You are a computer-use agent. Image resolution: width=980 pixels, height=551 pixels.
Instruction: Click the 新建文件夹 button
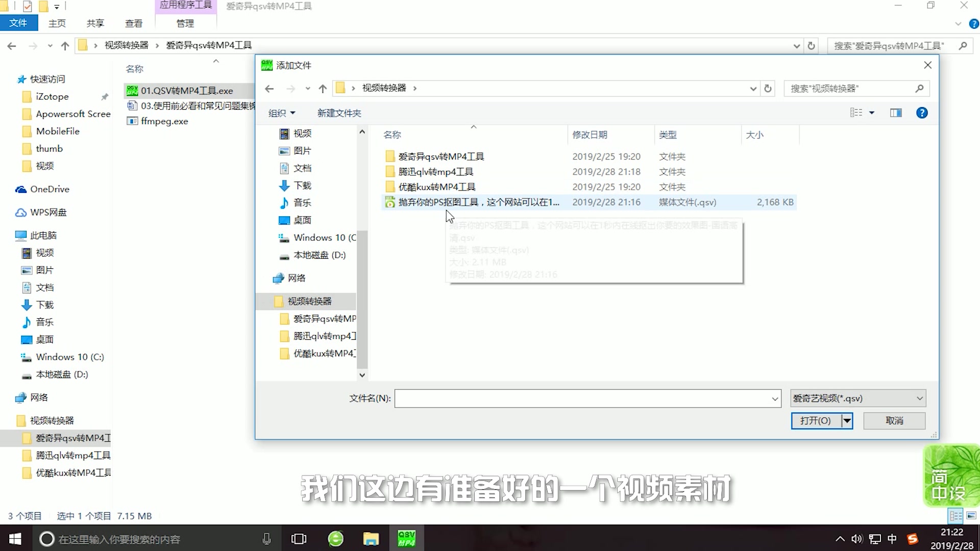pos(339,113)
